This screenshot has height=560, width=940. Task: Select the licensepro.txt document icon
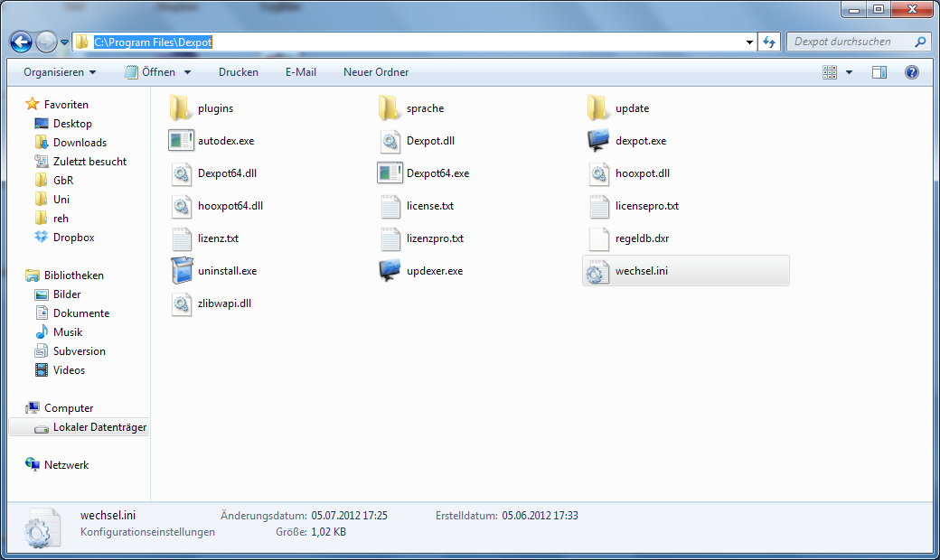[599, 206]
